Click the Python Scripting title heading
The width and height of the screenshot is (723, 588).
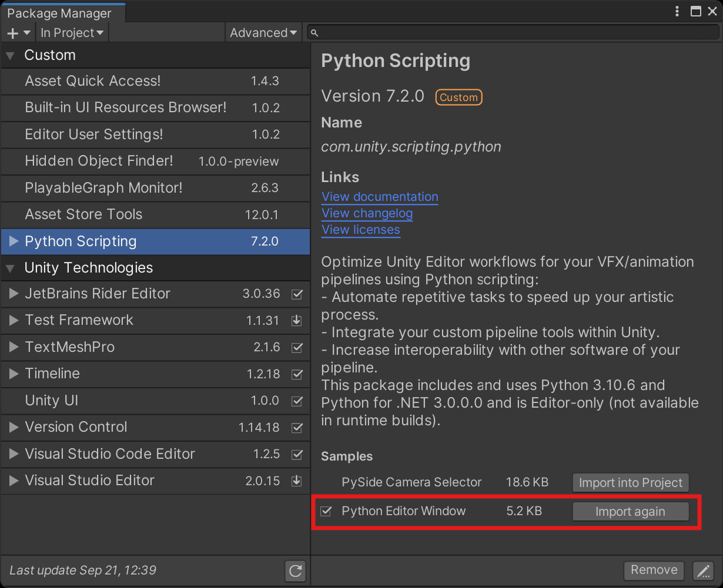click(396, 61)
